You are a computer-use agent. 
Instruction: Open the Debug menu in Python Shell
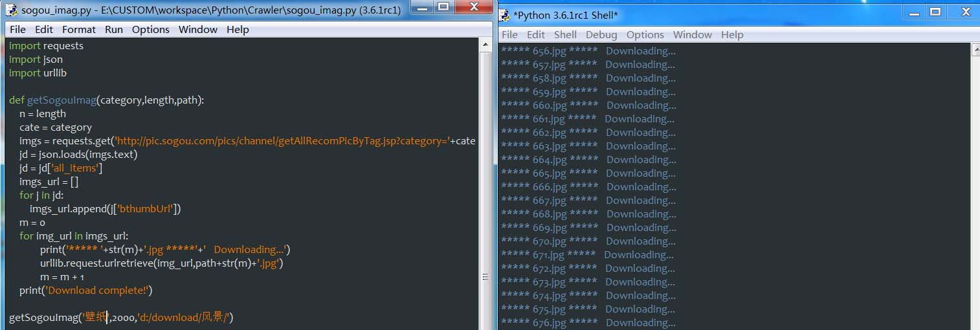click(601, 34)
